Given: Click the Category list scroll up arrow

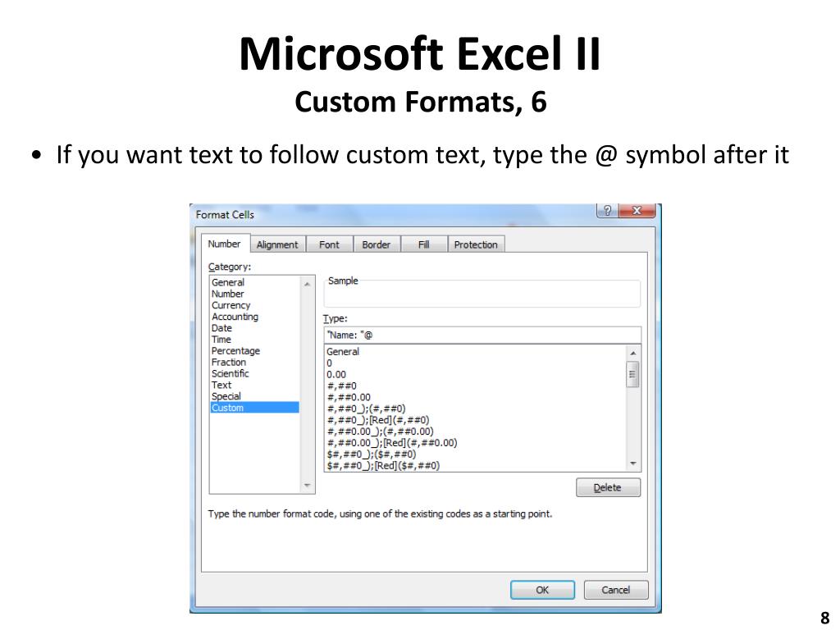Looking at the screenshot, I should pos(308,284).
